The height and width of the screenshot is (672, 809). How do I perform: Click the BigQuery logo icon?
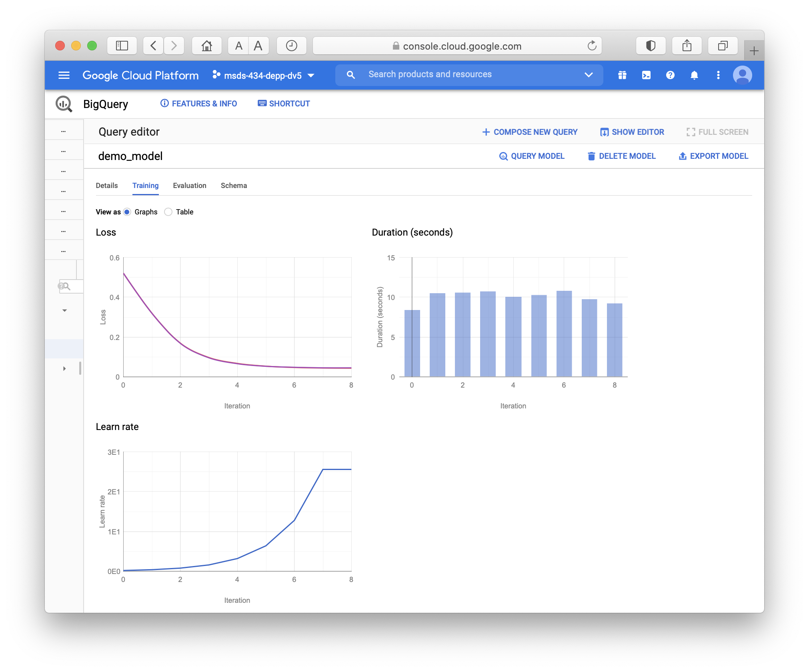point(64,104)
